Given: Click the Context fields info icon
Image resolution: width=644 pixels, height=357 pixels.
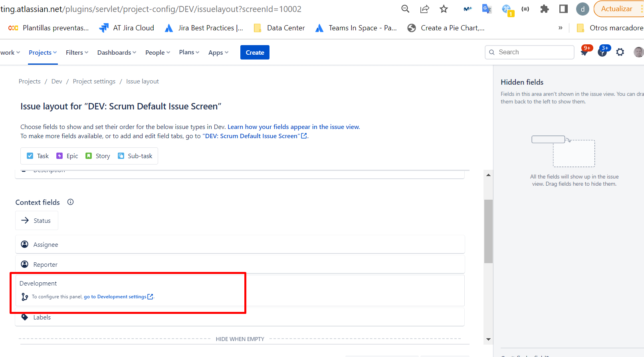Looking at the screenshot, I should tap(71, 202).
